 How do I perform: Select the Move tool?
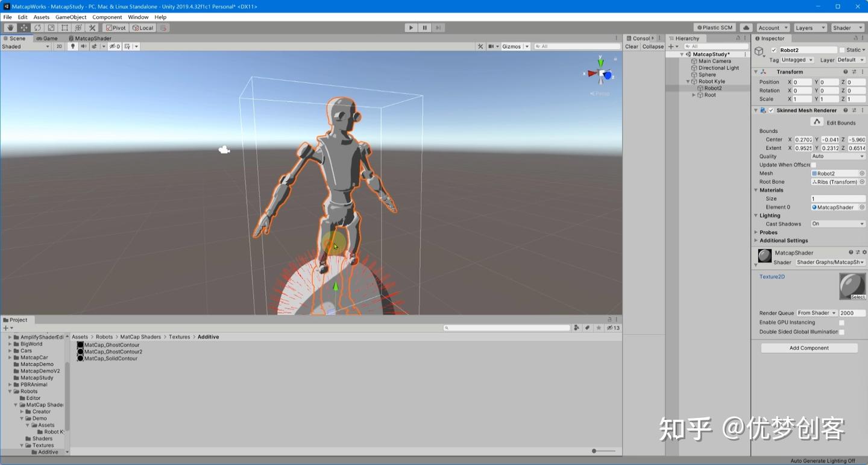[x=24, y=28]
